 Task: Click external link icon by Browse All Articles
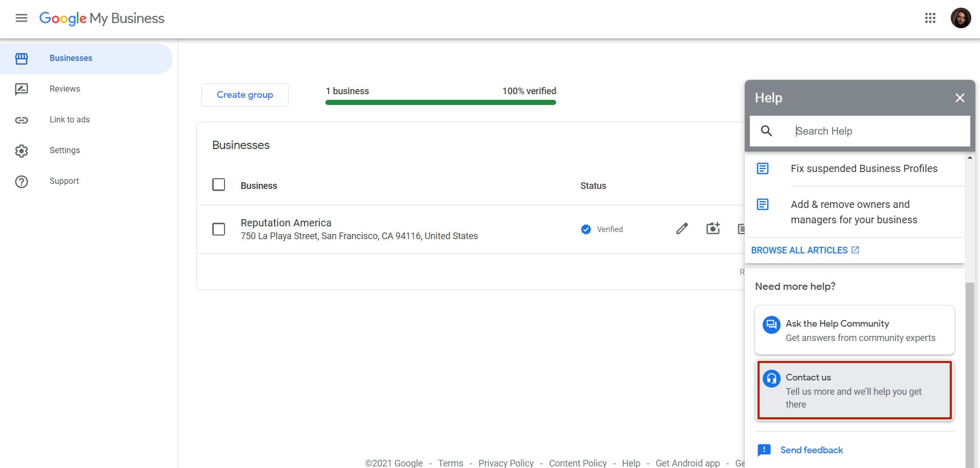click(855, 250)
